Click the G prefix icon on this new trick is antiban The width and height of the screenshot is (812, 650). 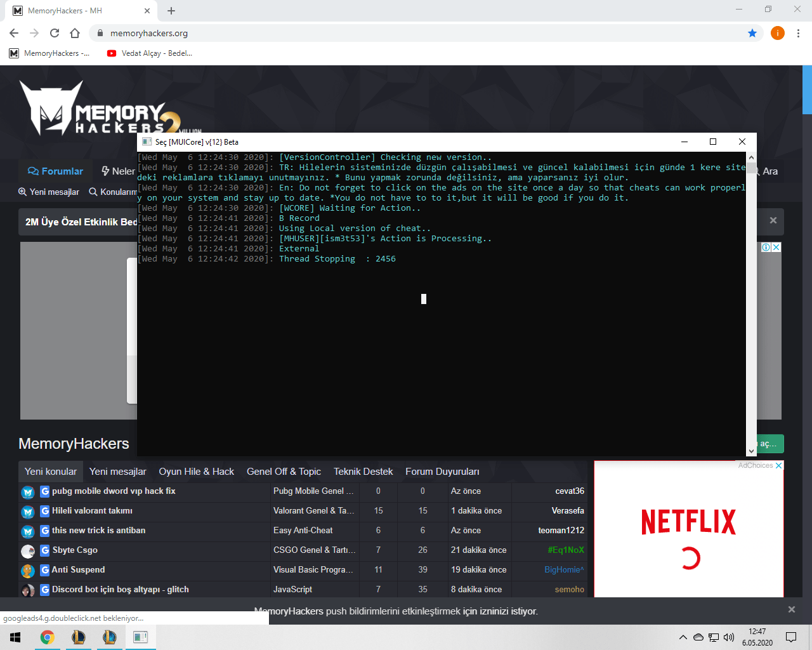coord(45,531)
